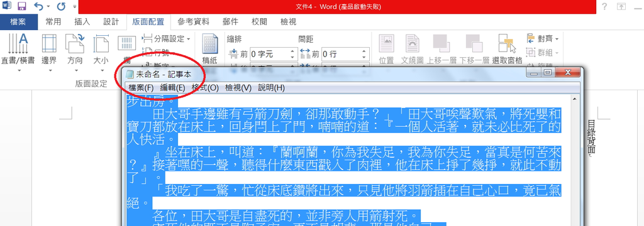Open the 方向 page orientation tool
Image resolution: width=644 pixels, height=226 pixels.
[x=75, y=53]
